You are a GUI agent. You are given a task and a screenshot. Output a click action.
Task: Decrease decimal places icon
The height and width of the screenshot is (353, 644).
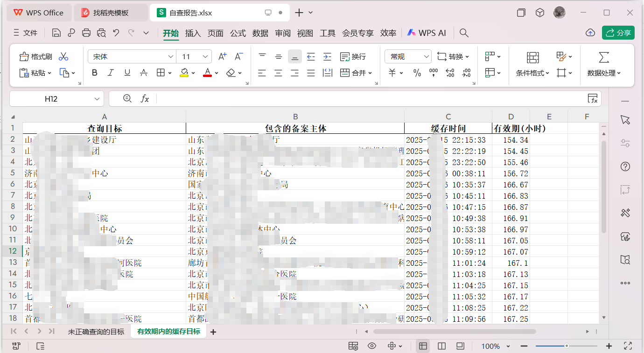coord(466,73)
